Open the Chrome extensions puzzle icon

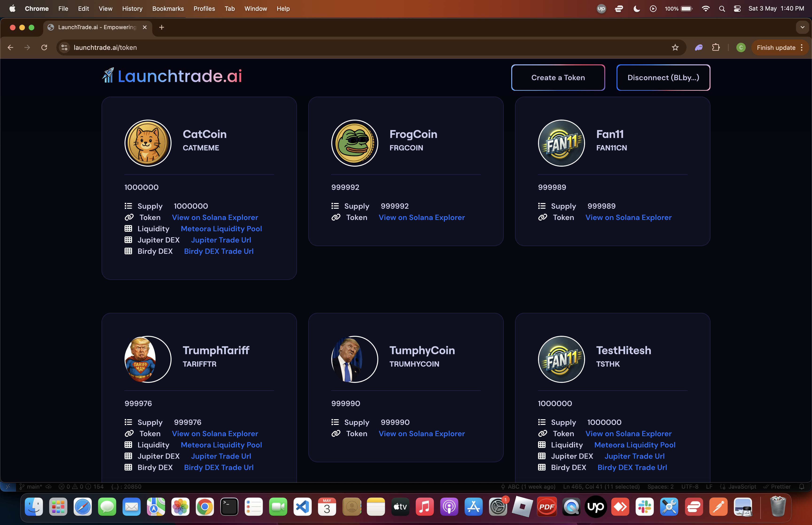point(716,47)
